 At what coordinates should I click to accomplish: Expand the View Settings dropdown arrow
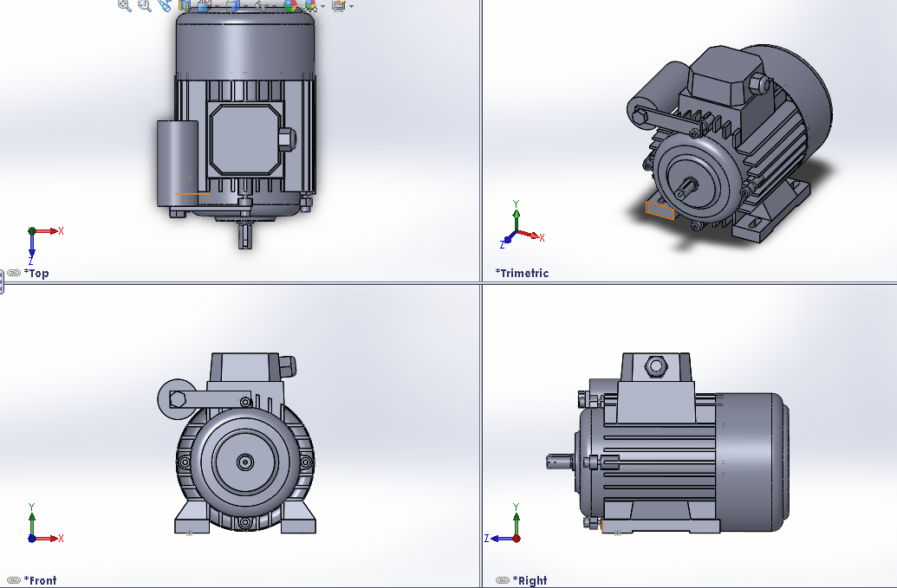pyautogui.click(x=351, y=6)
